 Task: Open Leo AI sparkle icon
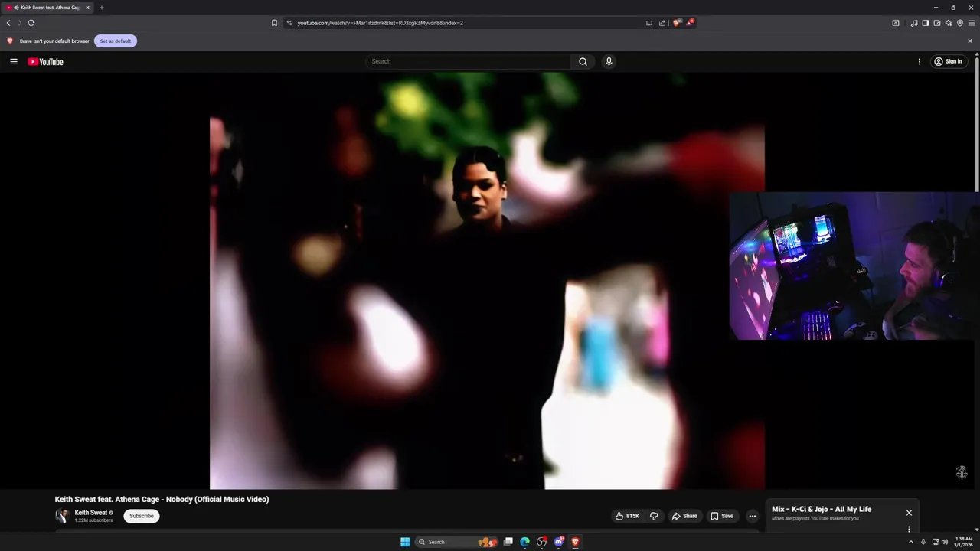(949, 23)
